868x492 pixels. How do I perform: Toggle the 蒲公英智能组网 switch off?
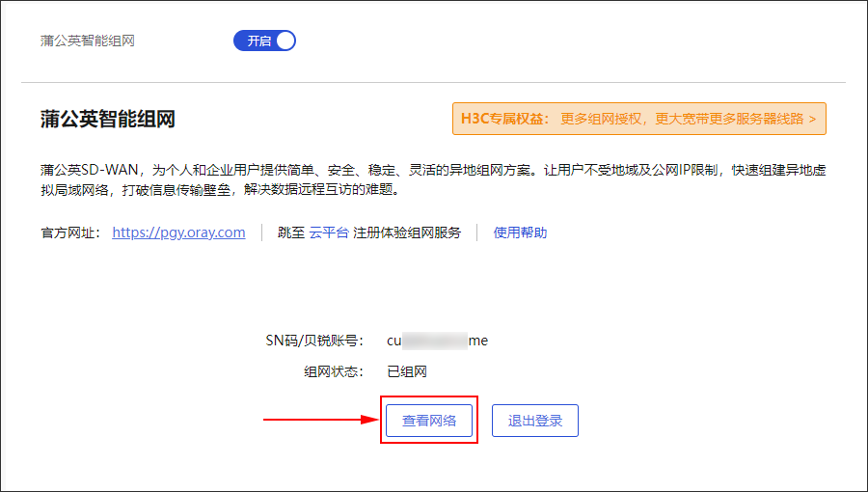(x=264, y=41)
